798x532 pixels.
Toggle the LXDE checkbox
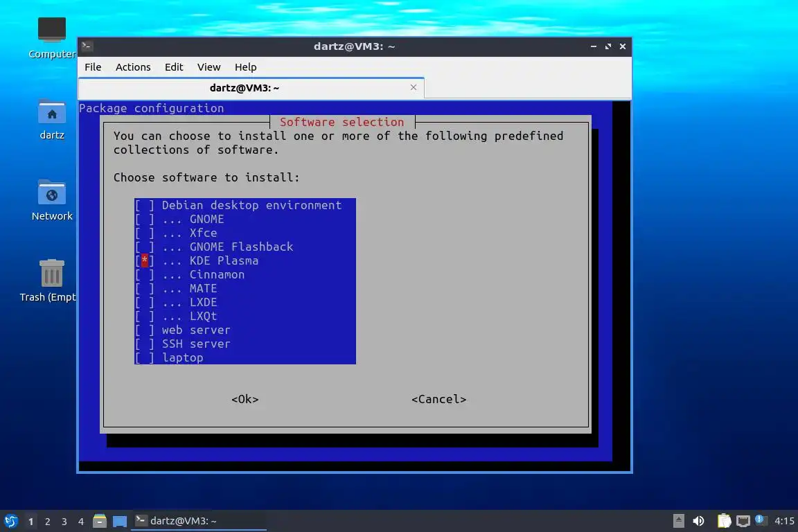click(x=145, y=303)
